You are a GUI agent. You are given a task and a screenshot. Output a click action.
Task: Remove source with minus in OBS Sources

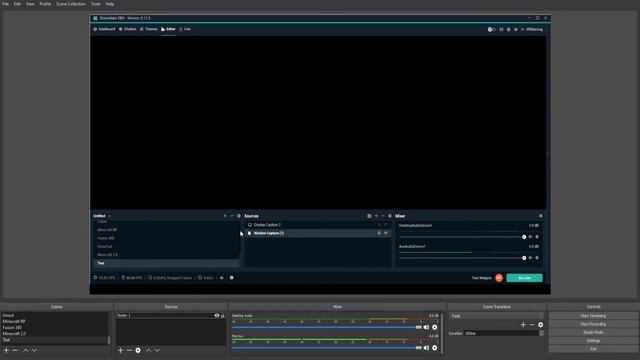129,350
